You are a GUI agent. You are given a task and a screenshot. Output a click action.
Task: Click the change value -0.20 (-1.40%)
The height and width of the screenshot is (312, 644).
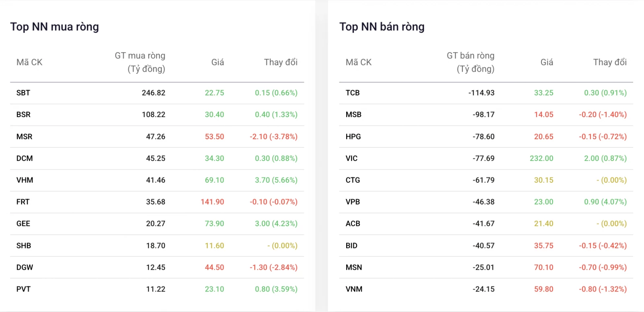pos(603,115)
